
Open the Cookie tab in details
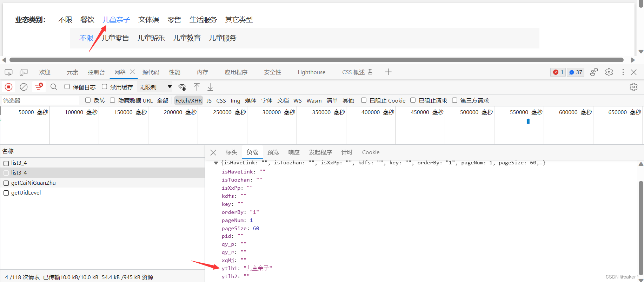[x=371, y=152]
